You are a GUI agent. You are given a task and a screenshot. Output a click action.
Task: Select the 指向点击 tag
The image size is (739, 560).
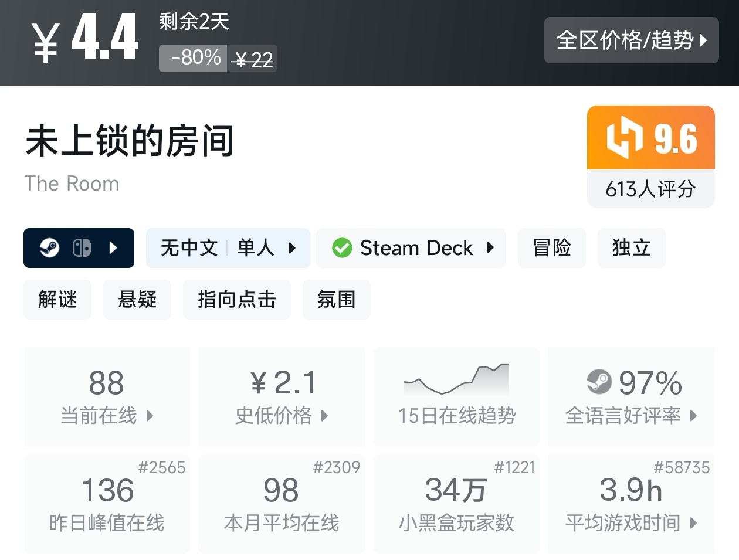click(236, 300)
